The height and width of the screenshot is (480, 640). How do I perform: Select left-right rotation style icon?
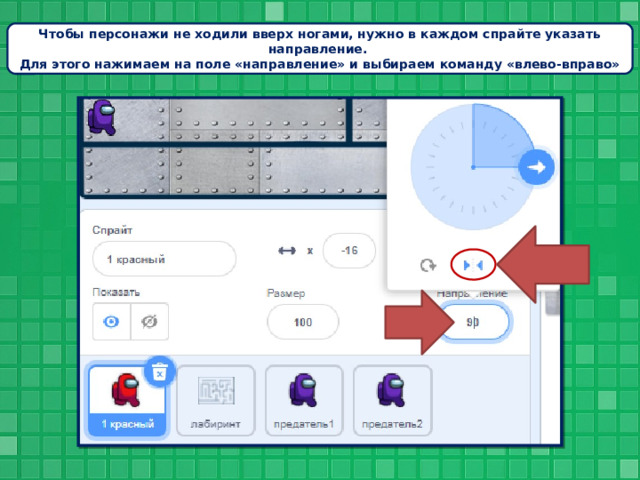click(473, 265)
